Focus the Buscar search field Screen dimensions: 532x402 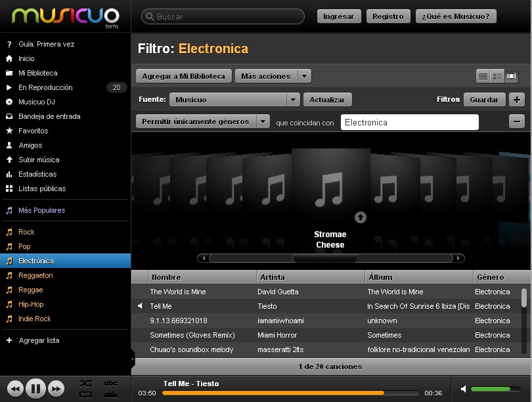point(223,16)
